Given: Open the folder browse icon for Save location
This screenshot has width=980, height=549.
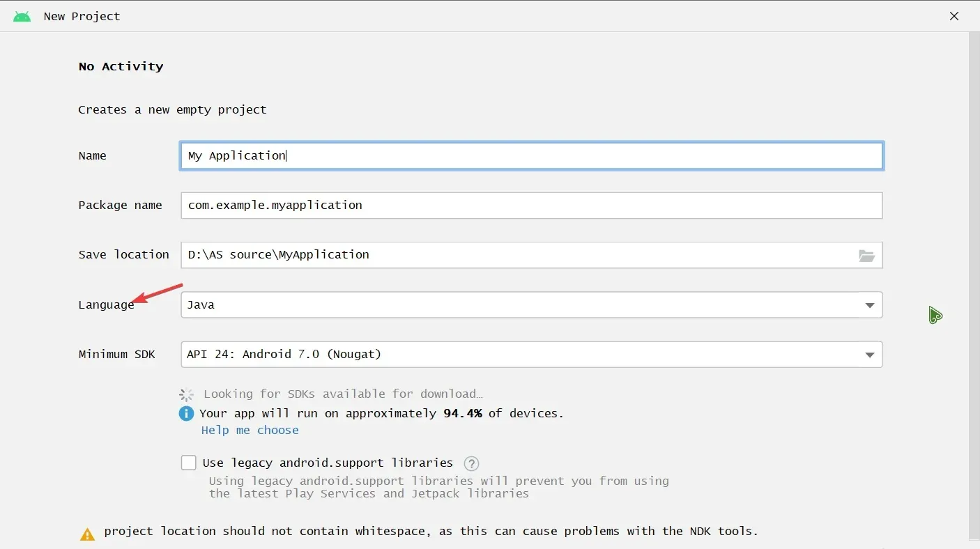Looking at the screenshot, I should 866,255.
